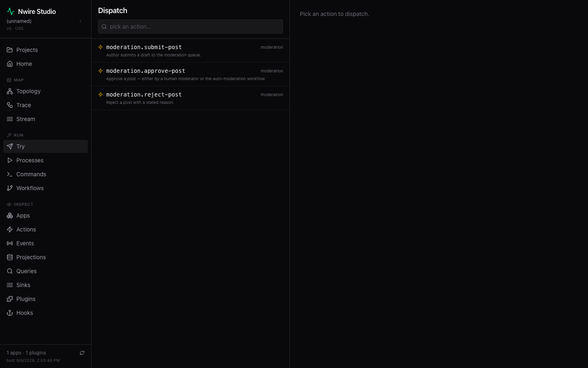Open the Workflows page
Viewport: 588px width, 368px height.
point(45,188)
